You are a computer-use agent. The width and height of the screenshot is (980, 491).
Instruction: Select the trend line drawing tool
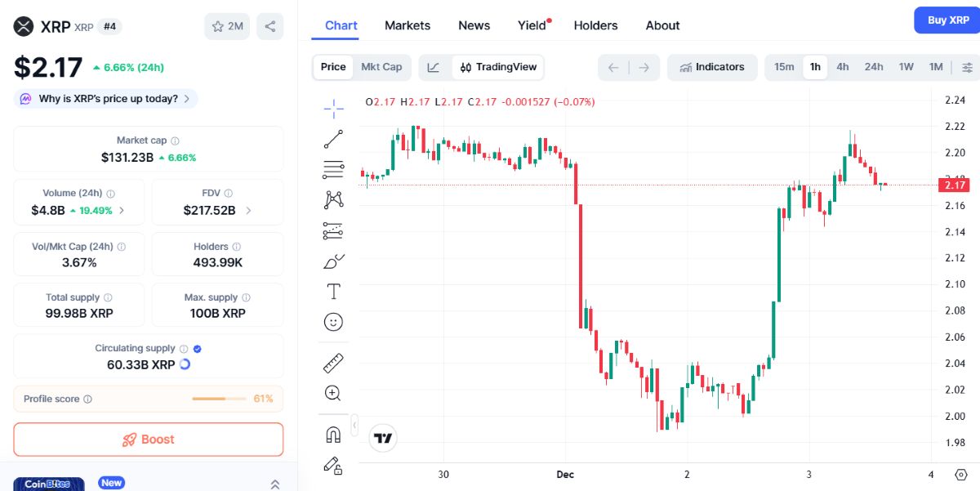[333, 139]
